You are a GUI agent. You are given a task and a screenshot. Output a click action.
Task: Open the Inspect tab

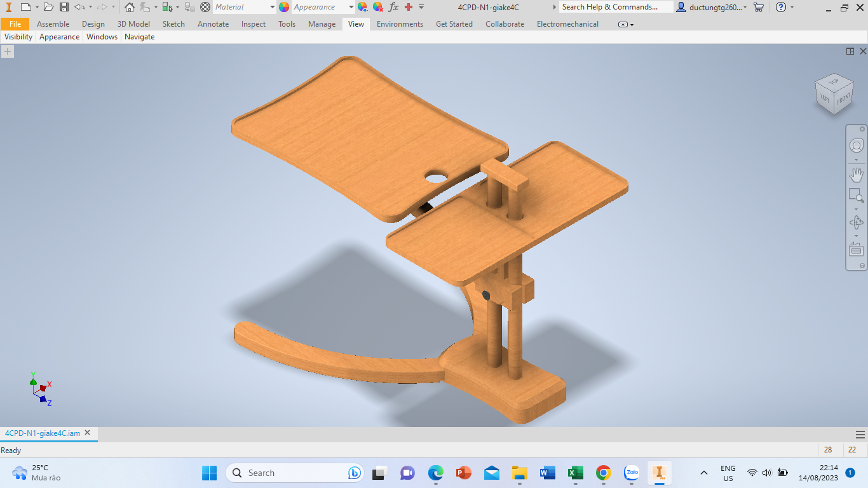(x=254, y=24)
